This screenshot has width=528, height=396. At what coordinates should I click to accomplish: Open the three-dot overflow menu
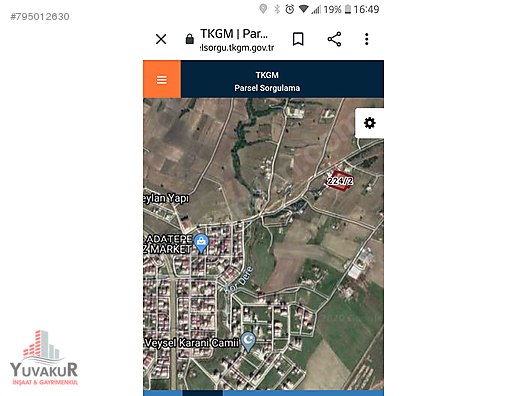pyautogui.click(x=367, y=39)
